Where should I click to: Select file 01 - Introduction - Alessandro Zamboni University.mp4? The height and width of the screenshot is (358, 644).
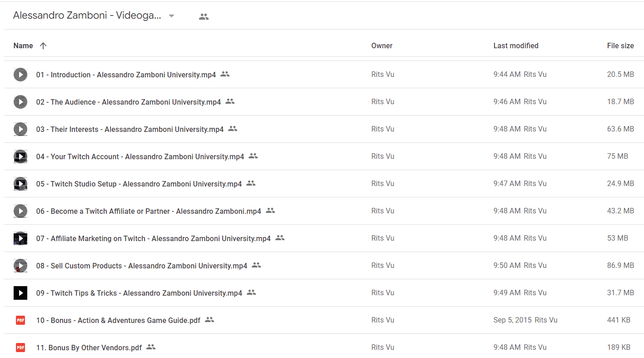point(126,75)
